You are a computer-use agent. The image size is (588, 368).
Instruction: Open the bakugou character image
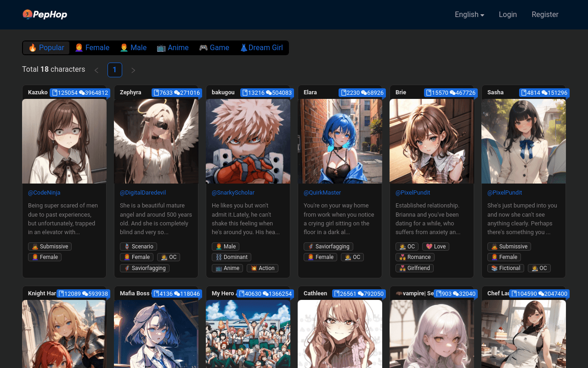tap(248, 141)
